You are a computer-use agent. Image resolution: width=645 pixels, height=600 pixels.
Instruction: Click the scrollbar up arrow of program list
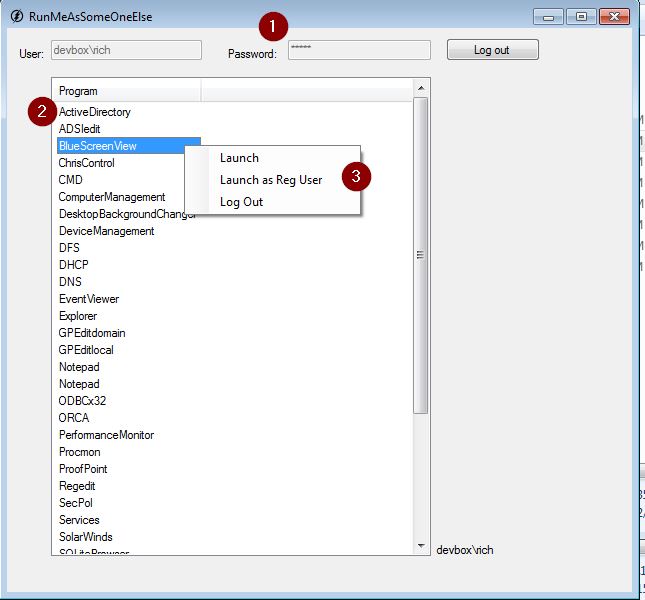click(421, 88)
